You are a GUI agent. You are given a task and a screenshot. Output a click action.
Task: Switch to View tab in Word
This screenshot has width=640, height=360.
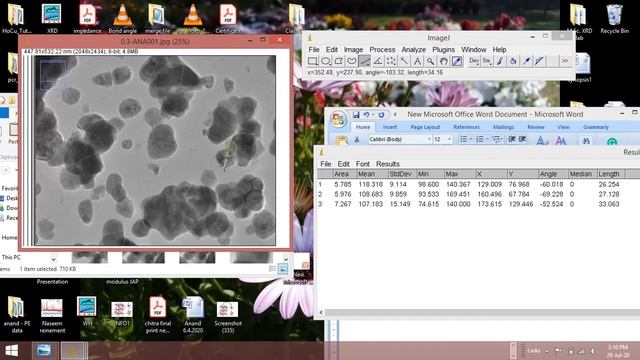tap(563, 127)
